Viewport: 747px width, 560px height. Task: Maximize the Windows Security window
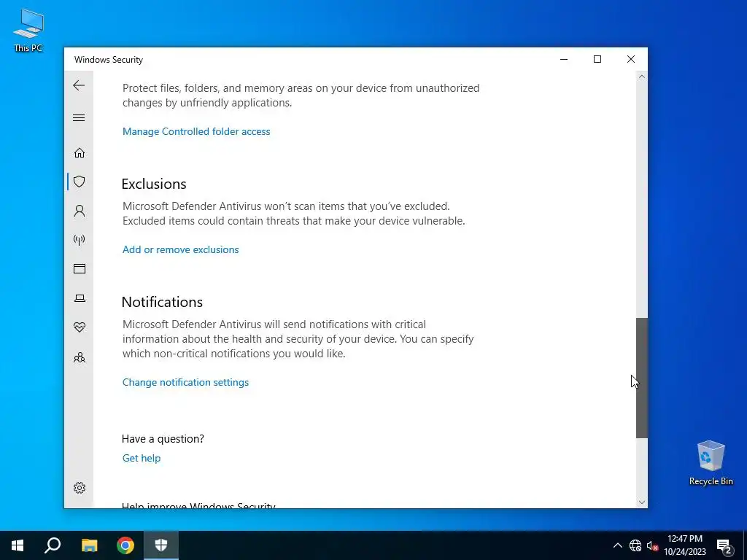pos(597,59)
